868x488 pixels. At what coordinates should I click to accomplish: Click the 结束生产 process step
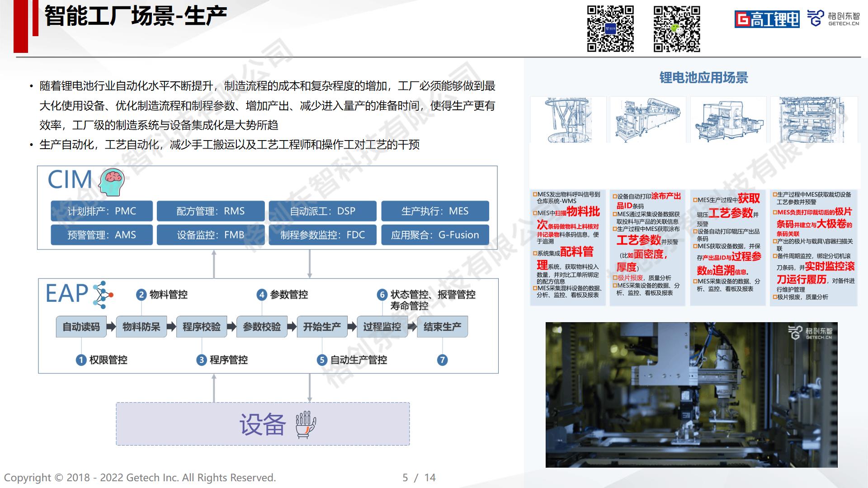click(442, 327)
